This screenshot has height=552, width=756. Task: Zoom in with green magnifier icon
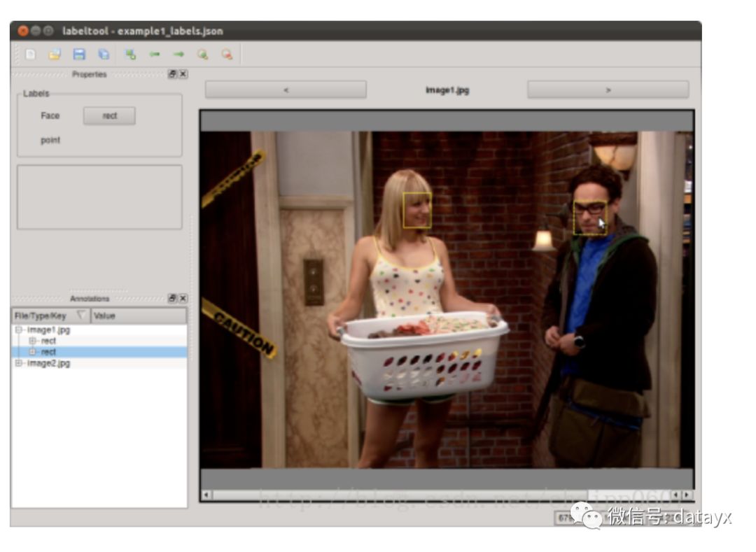203,55
